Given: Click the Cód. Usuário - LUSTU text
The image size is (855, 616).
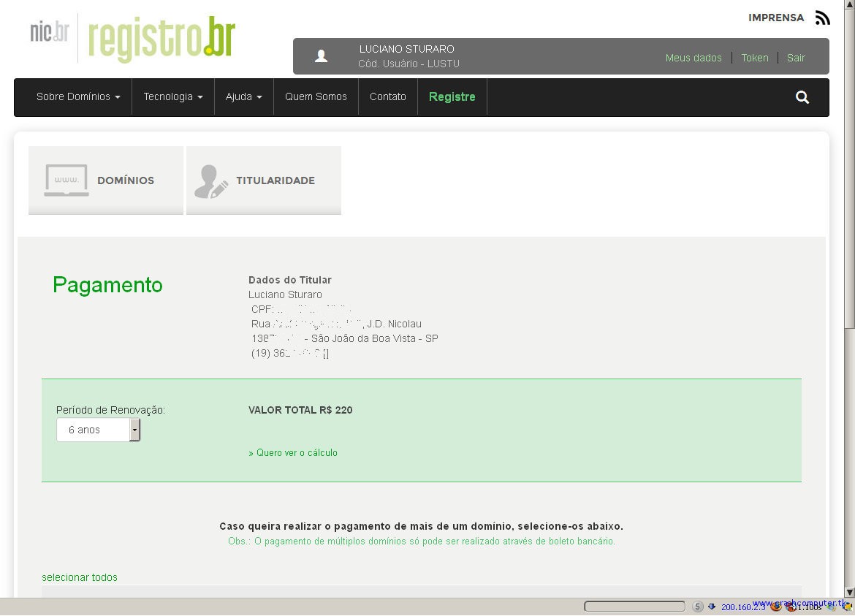Looking at the screenshot, I should pyautogui.click(x=408, y=64).
